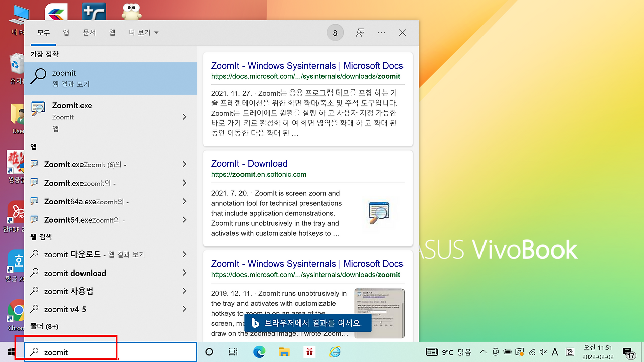Click the tray icon with orange dot
The image size is (644, 362).
[x=520, y=352]
